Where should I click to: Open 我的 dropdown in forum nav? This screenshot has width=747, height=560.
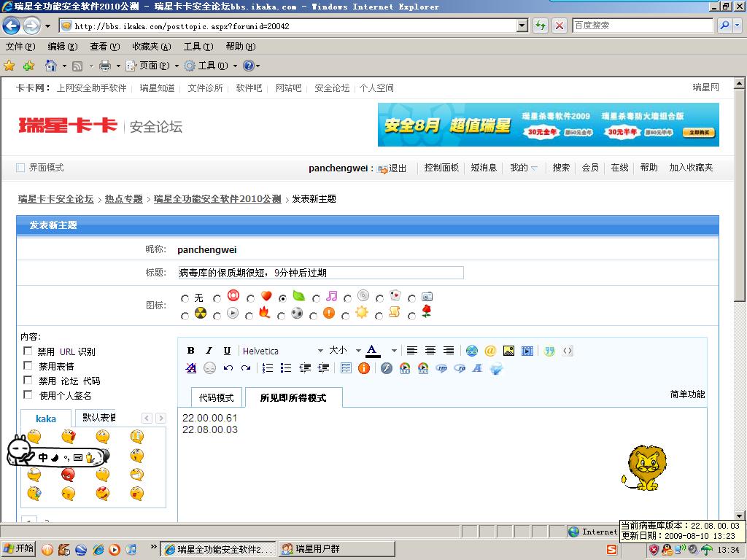(x=524, y=168)
